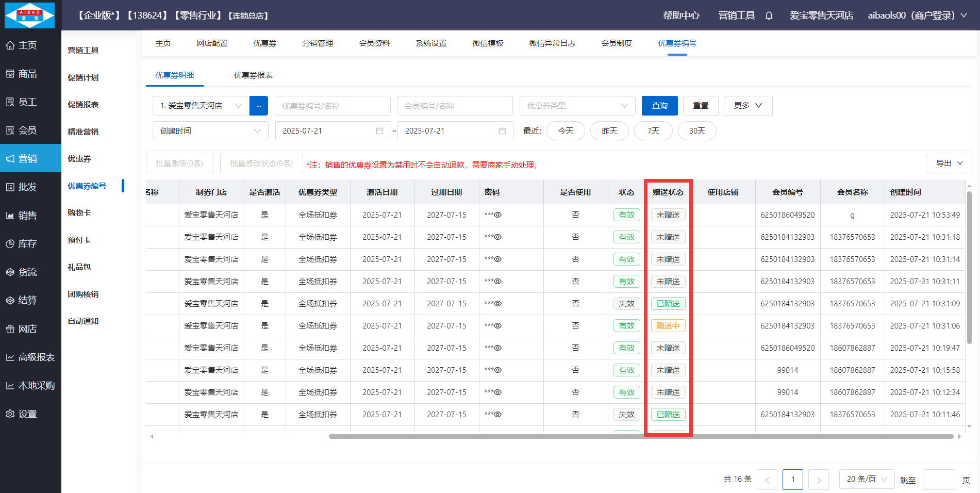
Task: Open the 设置 settings gear item
Action: 27,414
